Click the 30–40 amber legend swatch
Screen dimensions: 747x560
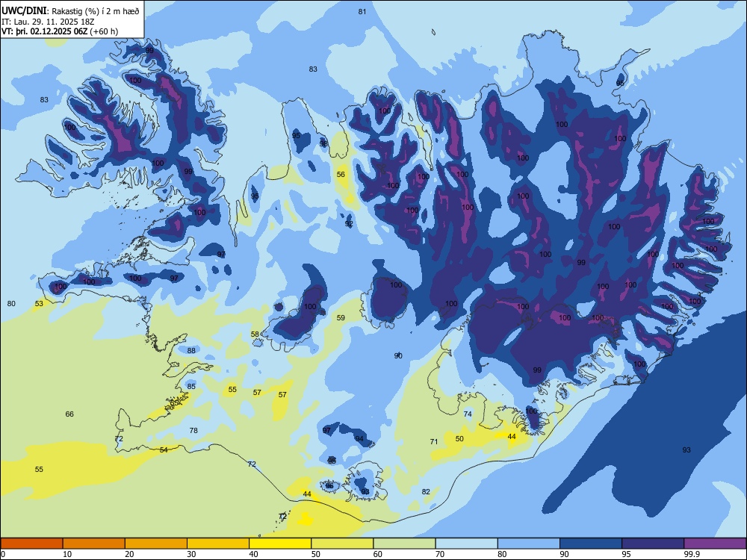(x=218, y=544)
